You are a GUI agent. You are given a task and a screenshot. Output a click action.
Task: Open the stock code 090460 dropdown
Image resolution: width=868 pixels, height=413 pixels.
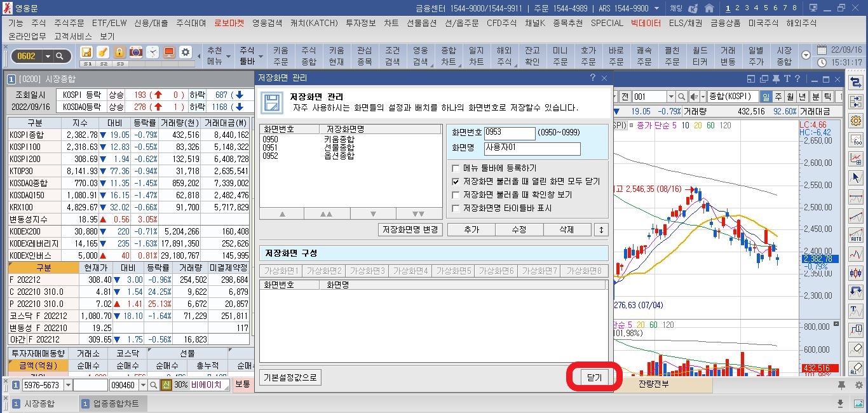tap(142, 385)
